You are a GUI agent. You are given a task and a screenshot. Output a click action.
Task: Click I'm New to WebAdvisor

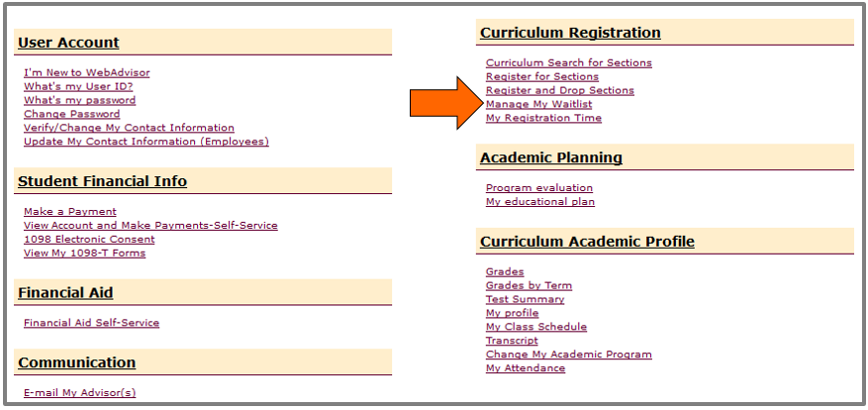(86, 72)
